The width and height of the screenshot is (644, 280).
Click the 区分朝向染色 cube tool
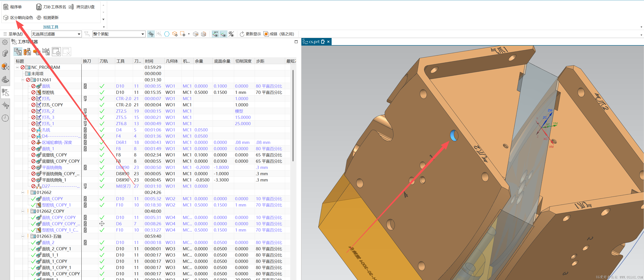(18, 17)
